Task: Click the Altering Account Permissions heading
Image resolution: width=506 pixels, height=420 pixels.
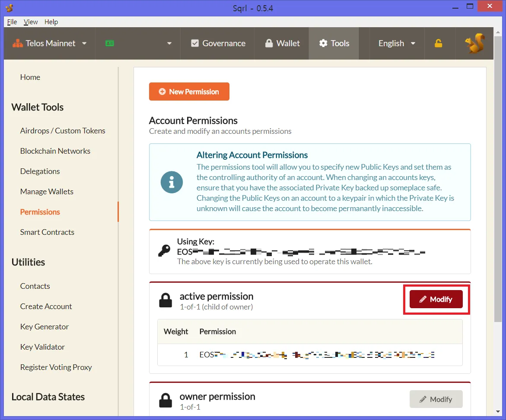Action: (x=252, y=155)
